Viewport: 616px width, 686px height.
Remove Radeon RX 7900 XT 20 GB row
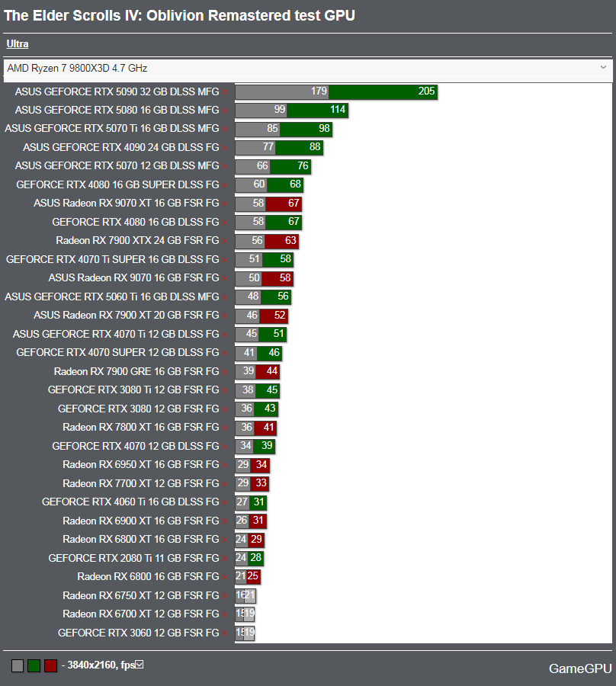click(x=225, y=316)
